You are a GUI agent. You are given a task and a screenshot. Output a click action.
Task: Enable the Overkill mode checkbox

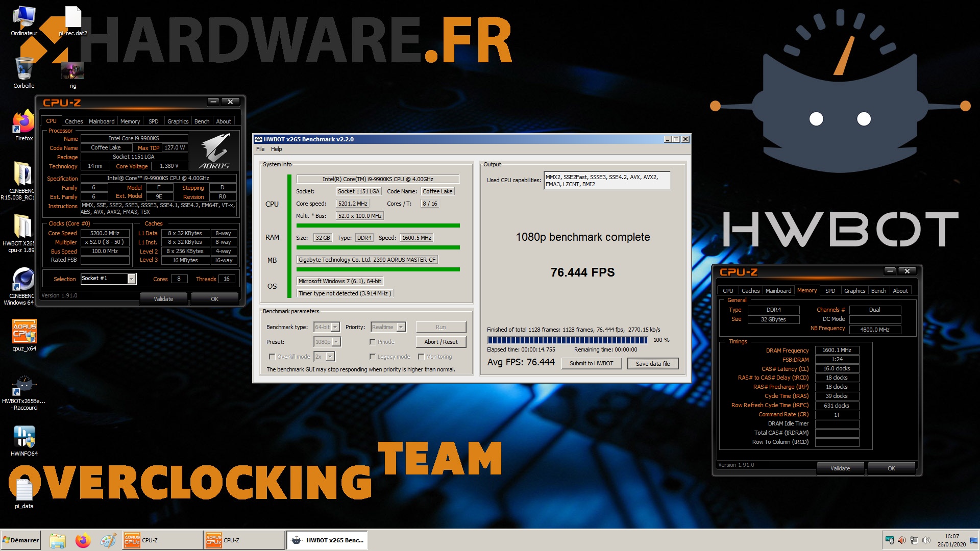[272, 357]
